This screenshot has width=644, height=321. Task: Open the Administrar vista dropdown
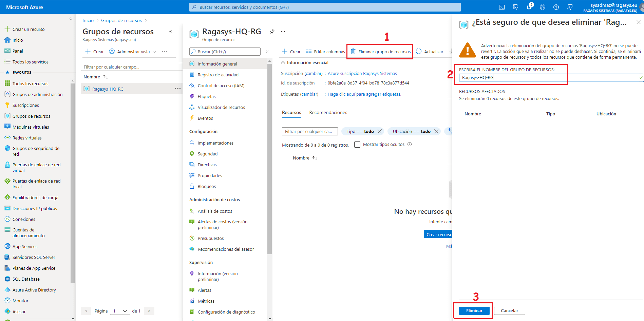[133, 52]
